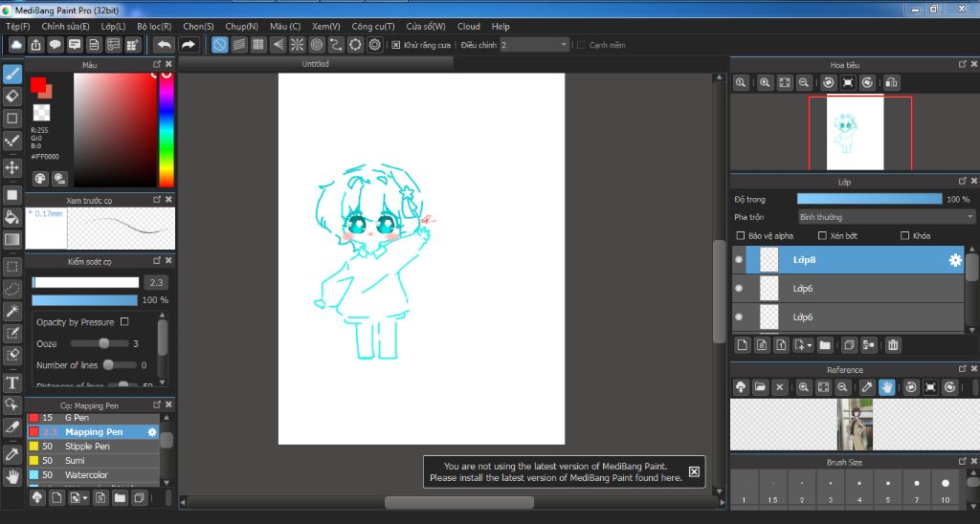
Task: Open Mapping Pen brush settings gear
Action: click(152, 432)
